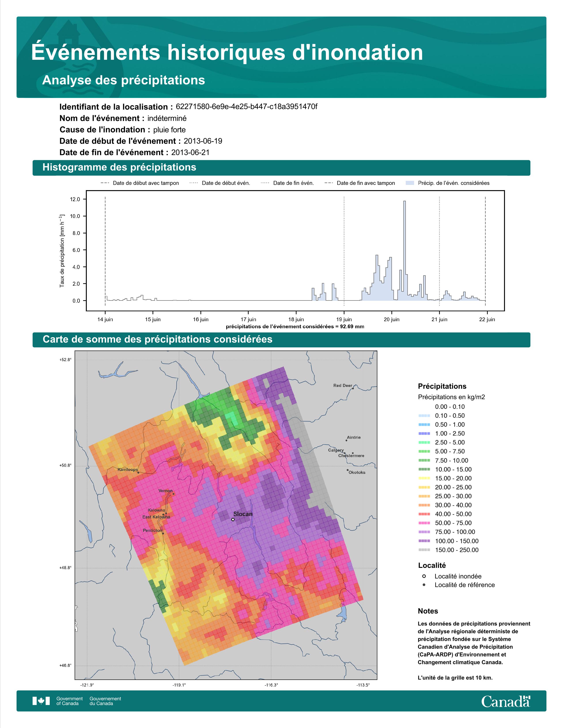The height and width of the screenshot is (728, 563).
Task: Click the event name value indéterminé
Action: click(x=167, y=118)
